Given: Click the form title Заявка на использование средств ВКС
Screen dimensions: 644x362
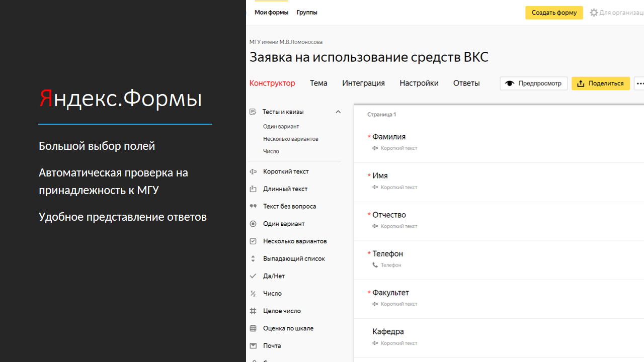Looking at the screenshot, I should pos(369,57).
